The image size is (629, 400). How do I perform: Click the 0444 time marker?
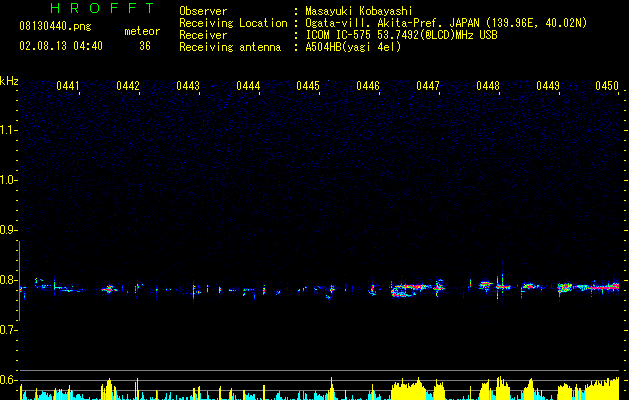(x=248, y=86)
